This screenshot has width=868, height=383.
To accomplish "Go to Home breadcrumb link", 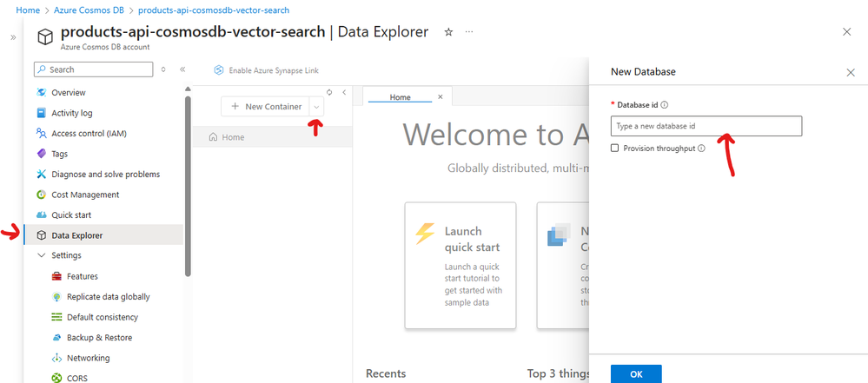I will [28, 10].
